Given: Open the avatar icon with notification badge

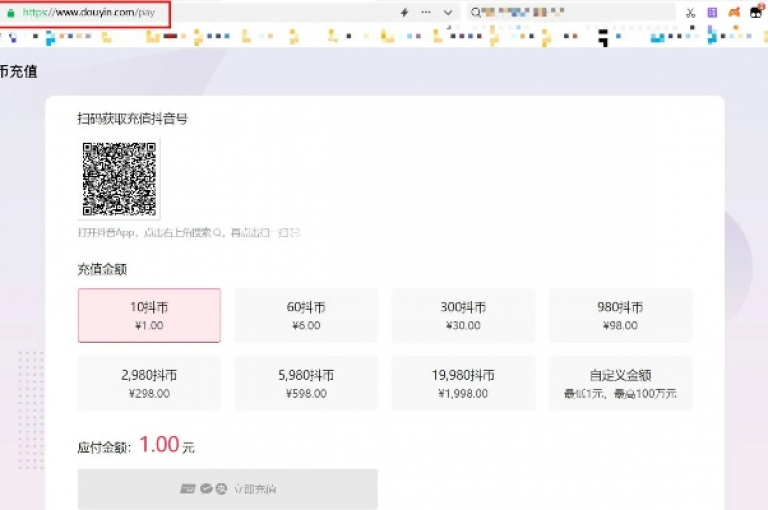Looking at the screenshot, I should tap(756, 11).
